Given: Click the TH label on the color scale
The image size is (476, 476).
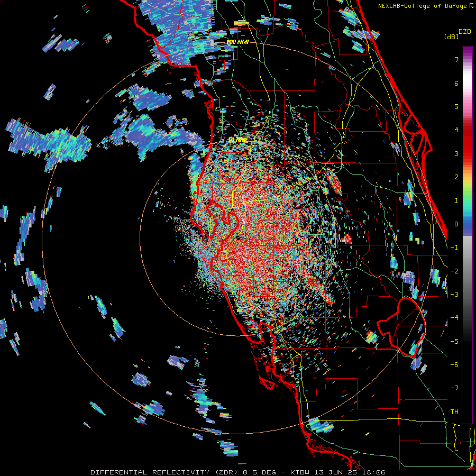Looking at the screenshot, I should tap(454, 412).
